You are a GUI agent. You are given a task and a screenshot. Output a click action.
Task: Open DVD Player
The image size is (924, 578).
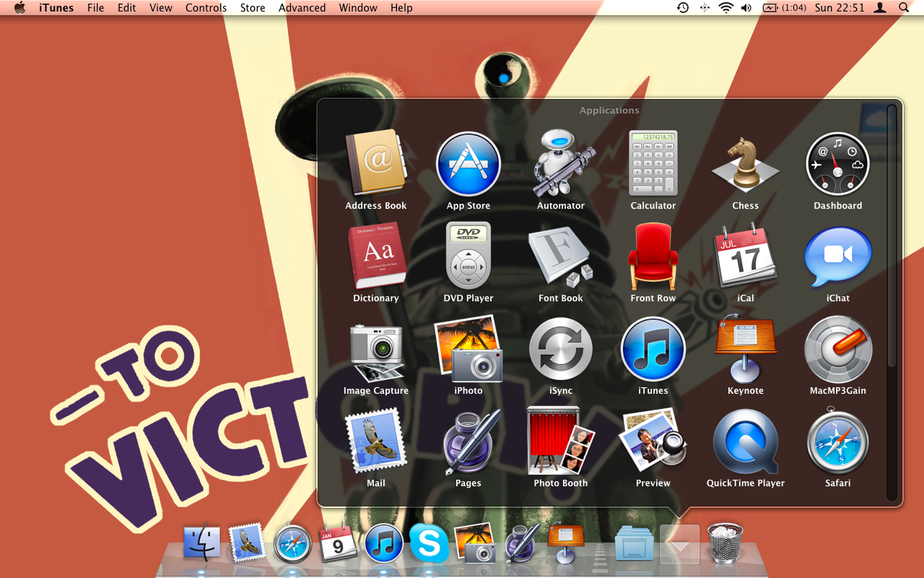[468, 256]
